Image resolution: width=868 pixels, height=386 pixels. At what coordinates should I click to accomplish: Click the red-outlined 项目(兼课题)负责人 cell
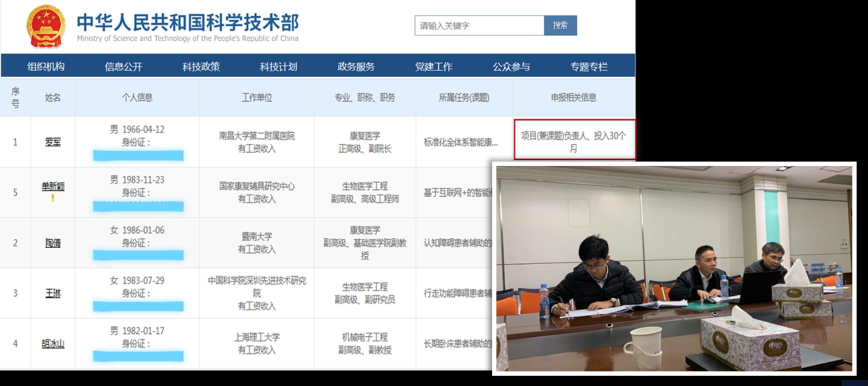[573, 140]
